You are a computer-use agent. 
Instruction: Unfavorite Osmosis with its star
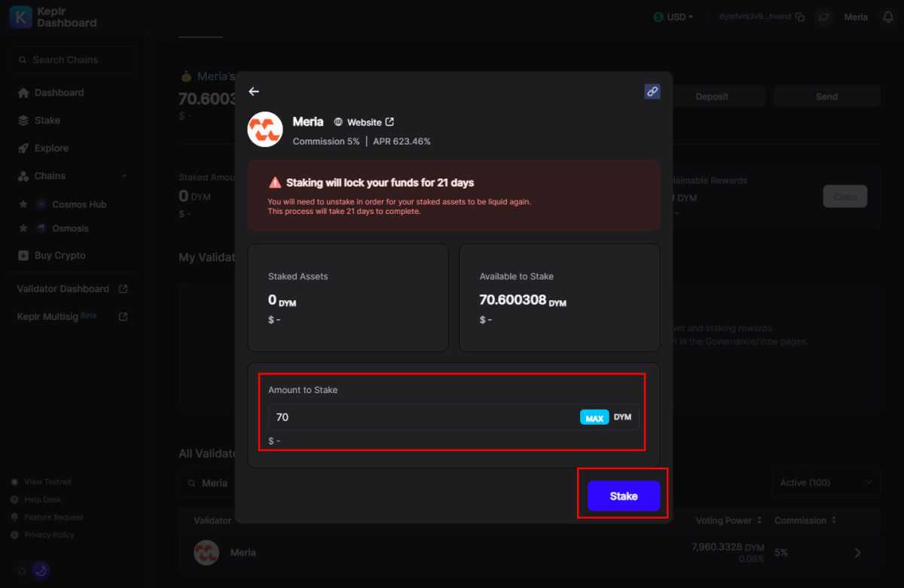(x=23, y=228)
